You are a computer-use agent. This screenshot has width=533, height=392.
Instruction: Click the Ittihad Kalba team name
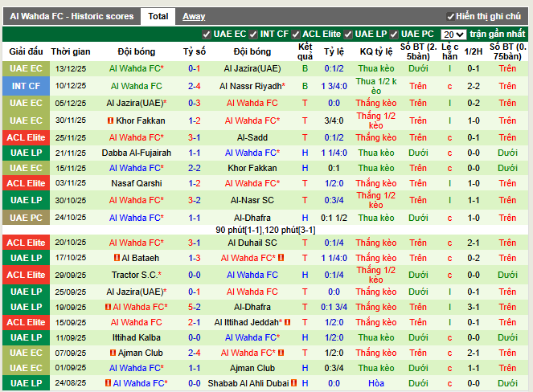tap(137, 337)
